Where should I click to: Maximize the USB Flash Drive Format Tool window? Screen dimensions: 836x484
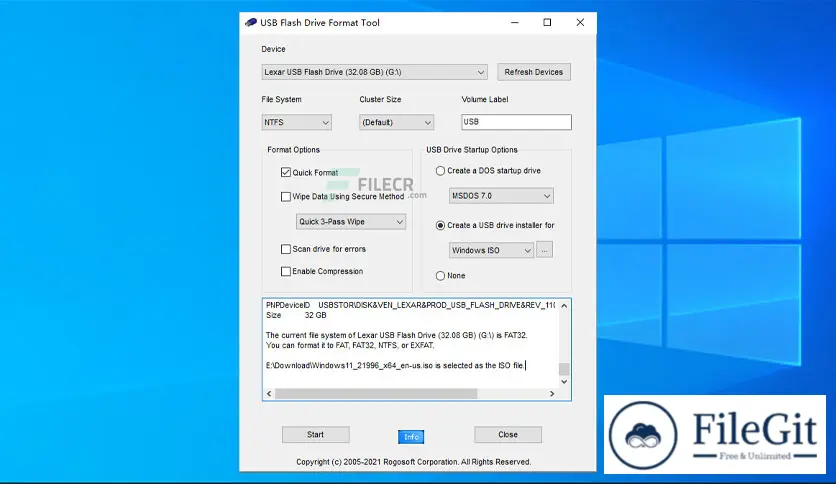point(547,22)
